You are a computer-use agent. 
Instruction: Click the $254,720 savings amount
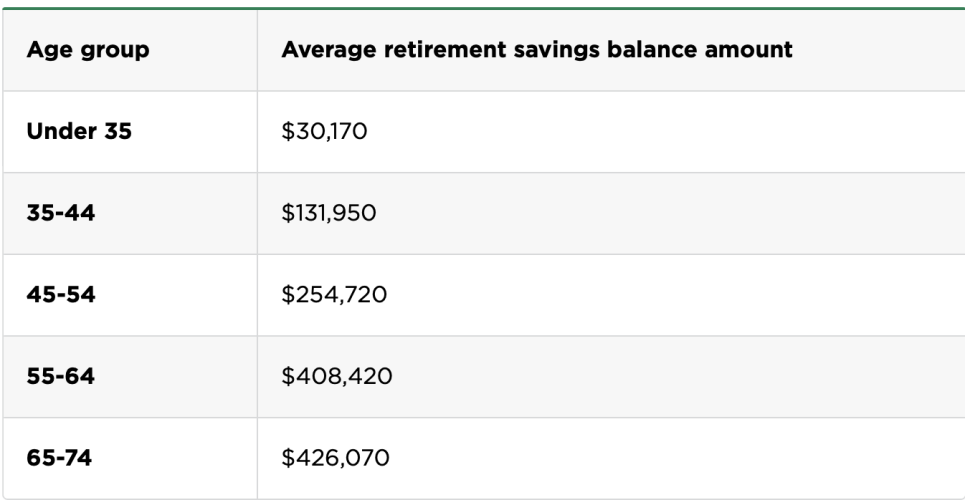(x=331, y=295)
